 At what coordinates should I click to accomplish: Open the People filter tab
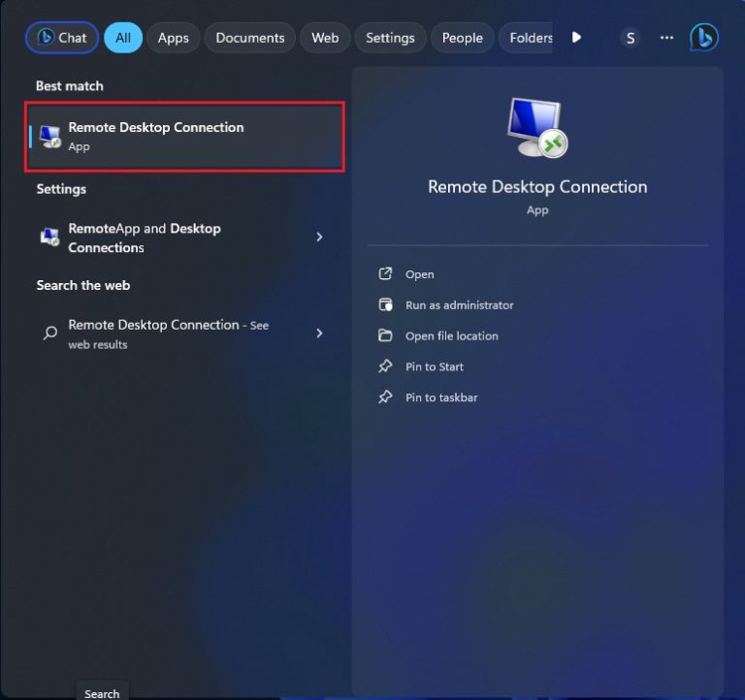pos(462,38)
